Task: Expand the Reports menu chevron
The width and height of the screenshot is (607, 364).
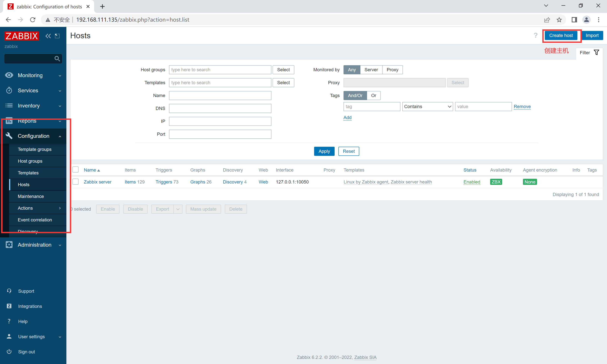Action: tap(60, 121)
